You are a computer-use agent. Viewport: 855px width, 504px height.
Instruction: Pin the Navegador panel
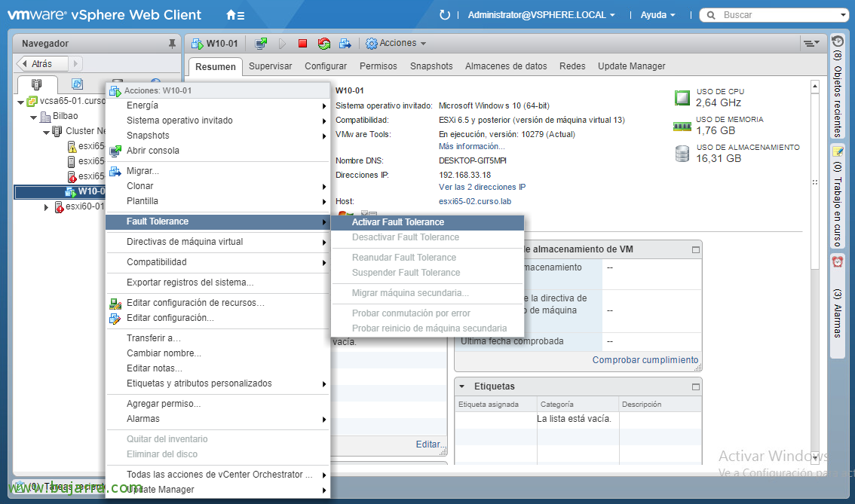173,44
